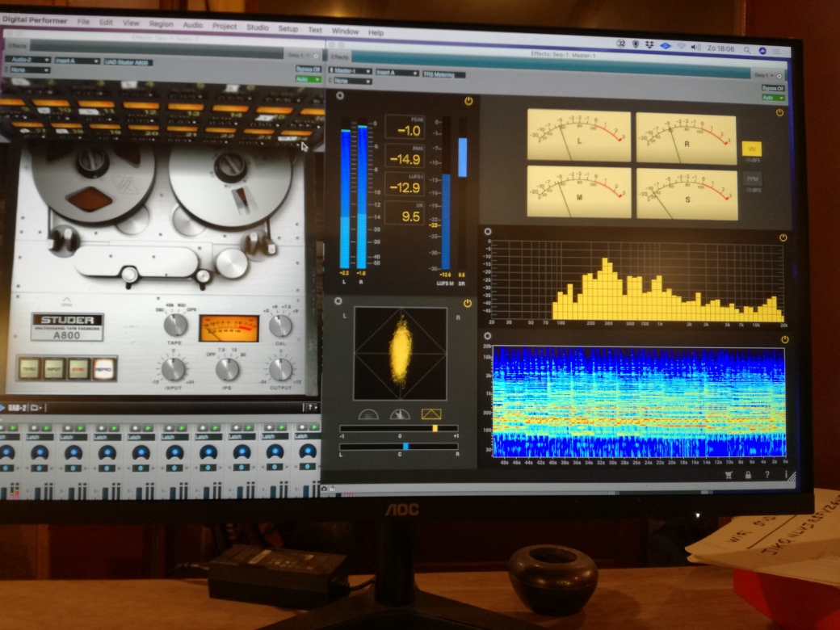
Task: Click the TR5 Metering plugin name field
Action: tap(443, 74)
